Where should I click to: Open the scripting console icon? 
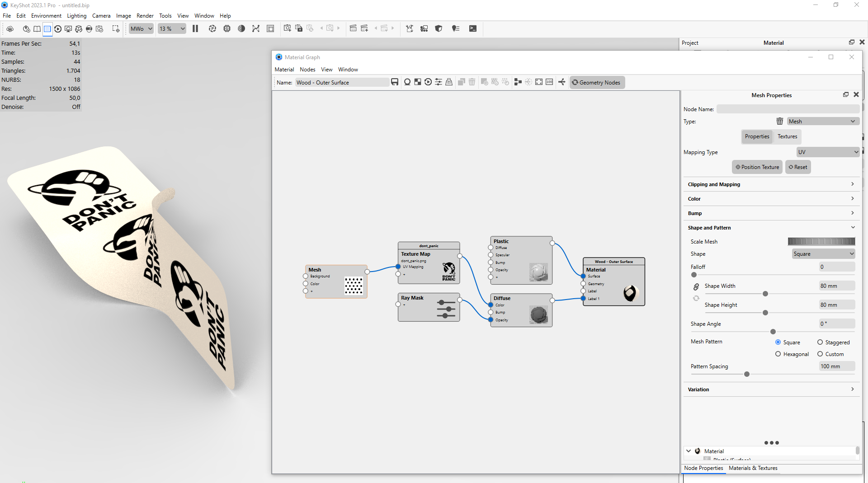(473, 28)
